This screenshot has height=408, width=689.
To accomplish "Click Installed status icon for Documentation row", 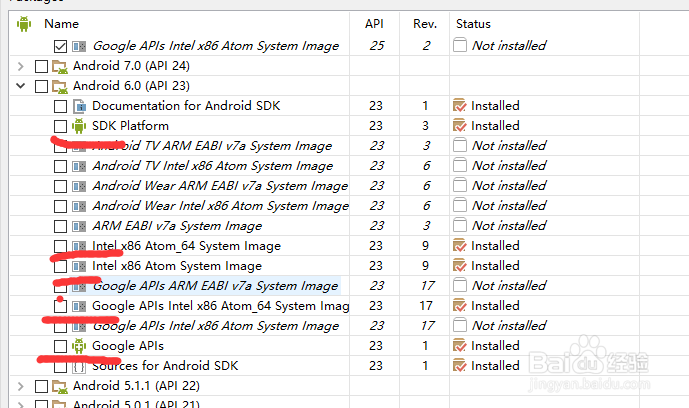I will click(x=459, y=106).
